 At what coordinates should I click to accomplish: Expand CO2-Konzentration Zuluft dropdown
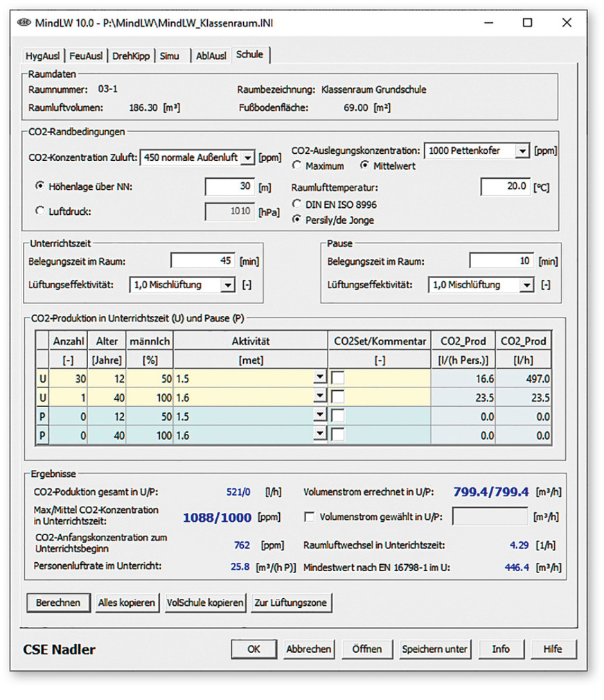247,158
